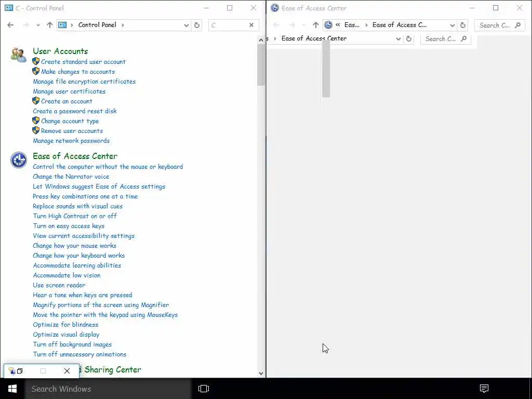
Task: Click the Ease of Access title bar icon
Action: 275,8
